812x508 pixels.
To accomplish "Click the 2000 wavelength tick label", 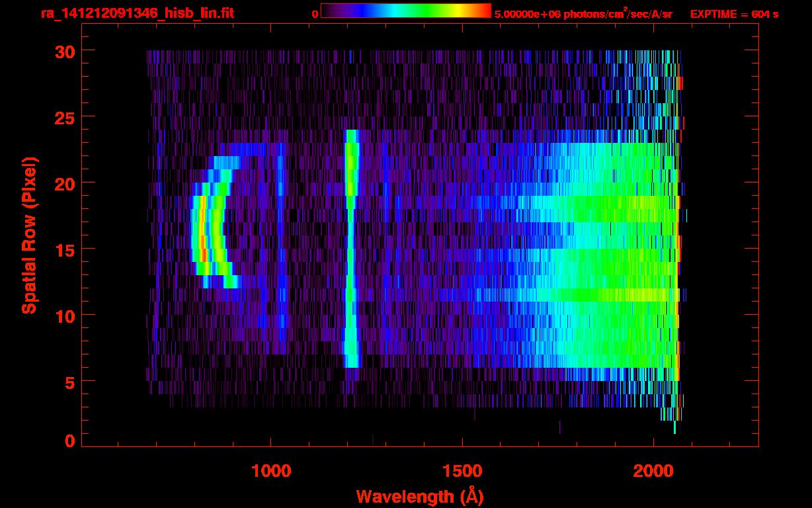I will coord(653,471).
